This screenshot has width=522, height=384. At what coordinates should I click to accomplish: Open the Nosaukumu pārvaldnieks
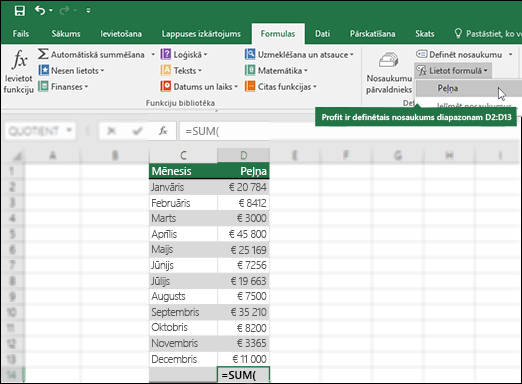tap(389, 73)
